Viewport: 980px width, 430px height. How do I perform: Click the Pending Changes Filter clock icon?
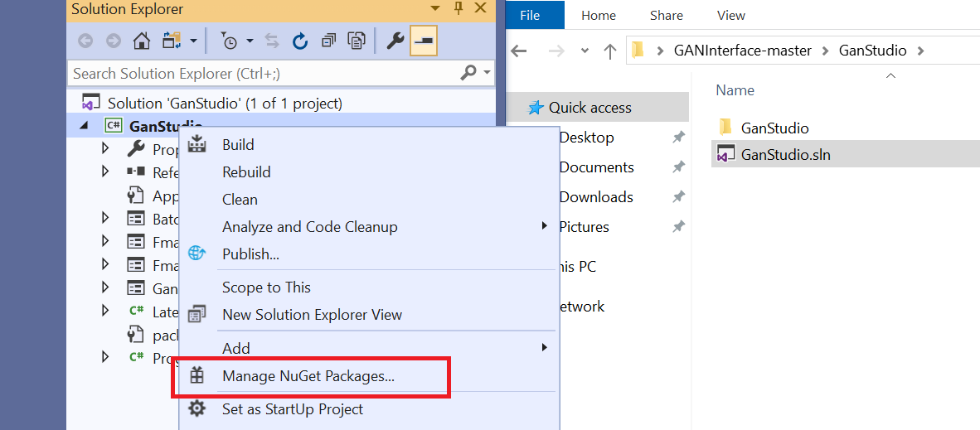coord(230,41)
